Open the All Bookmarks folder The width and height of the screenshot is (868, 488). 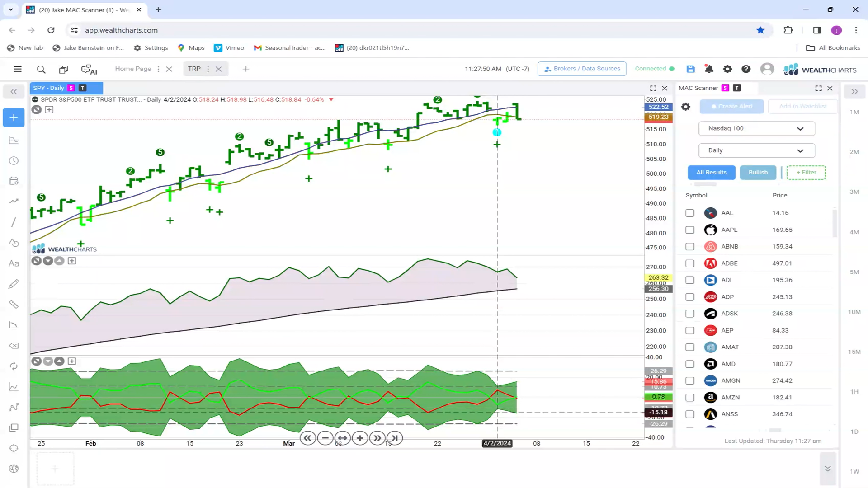[x=833, y=48]
